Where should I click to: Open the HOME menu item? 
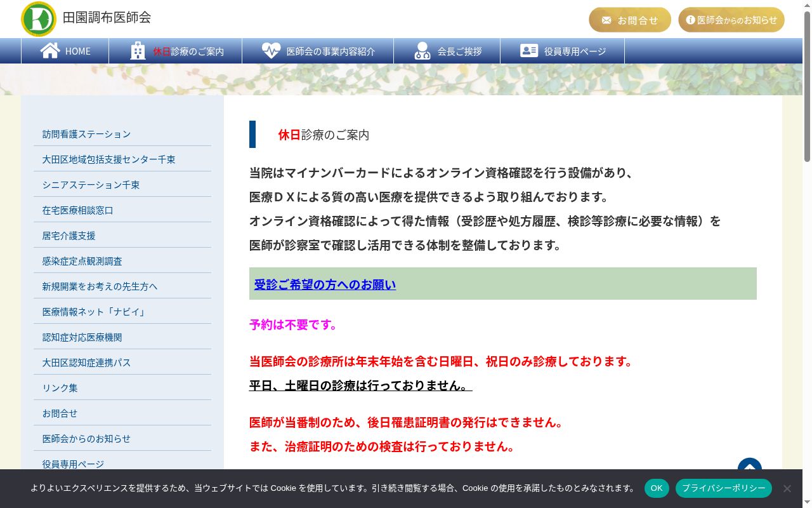[65, 51]
